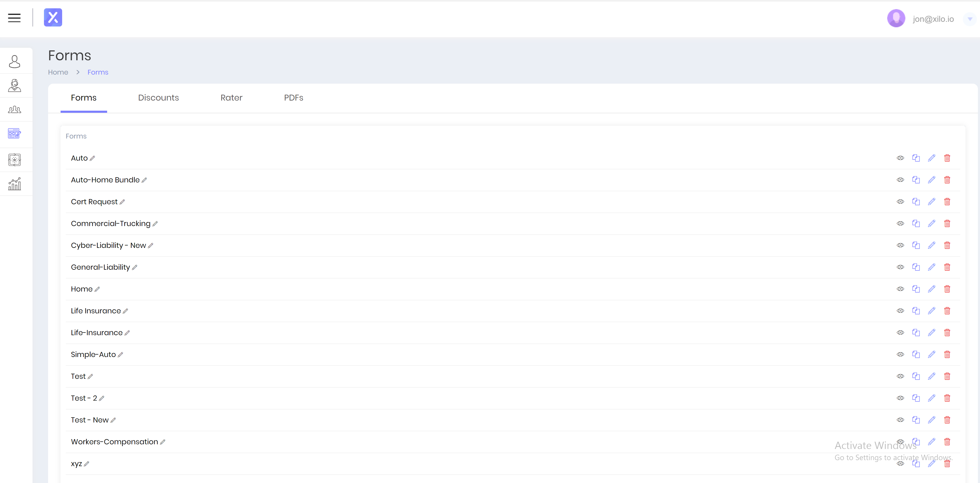Screen dimensions: 980x483
Task: Open the agent headset sidebar icon
Action: (15, 85)
